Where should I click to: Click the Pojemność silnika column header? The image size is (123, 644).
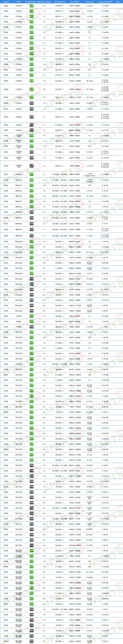[x=44, y=2]
